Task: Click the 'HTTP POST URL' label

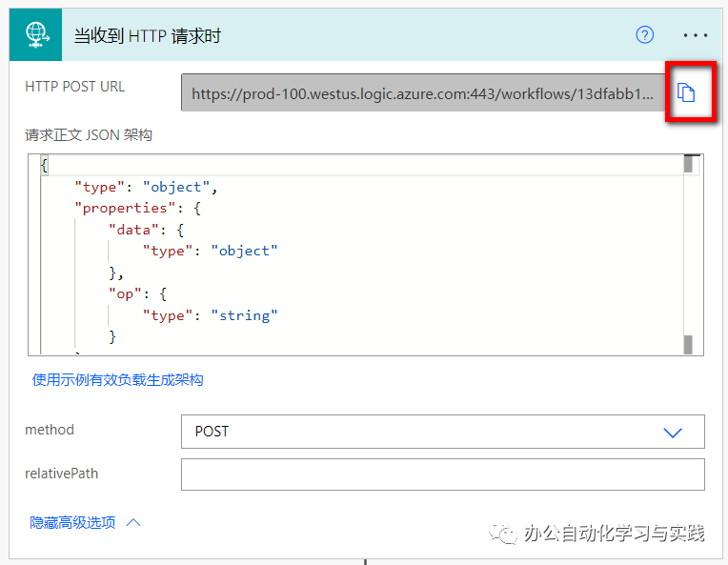Action: pos(74,87)
